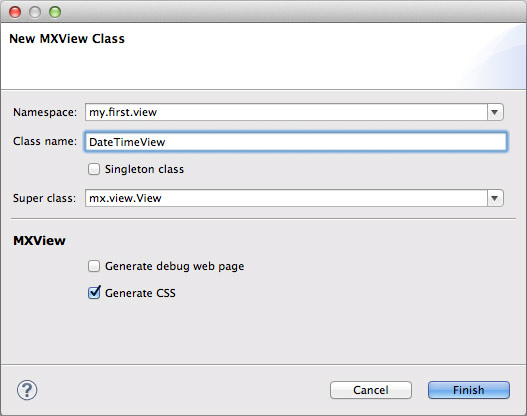Expand the Super class dropdown arrow
527x416 pixels.
[x=495, y=198]
